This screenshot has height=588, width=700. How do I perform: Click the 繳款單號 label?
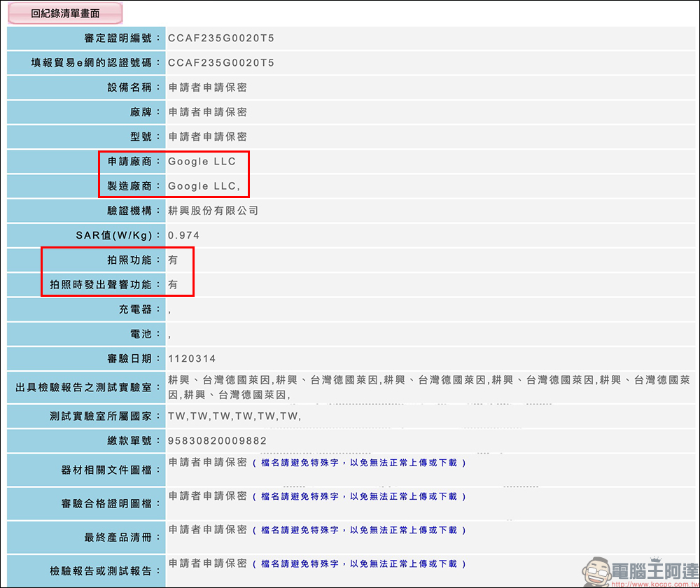134,441
